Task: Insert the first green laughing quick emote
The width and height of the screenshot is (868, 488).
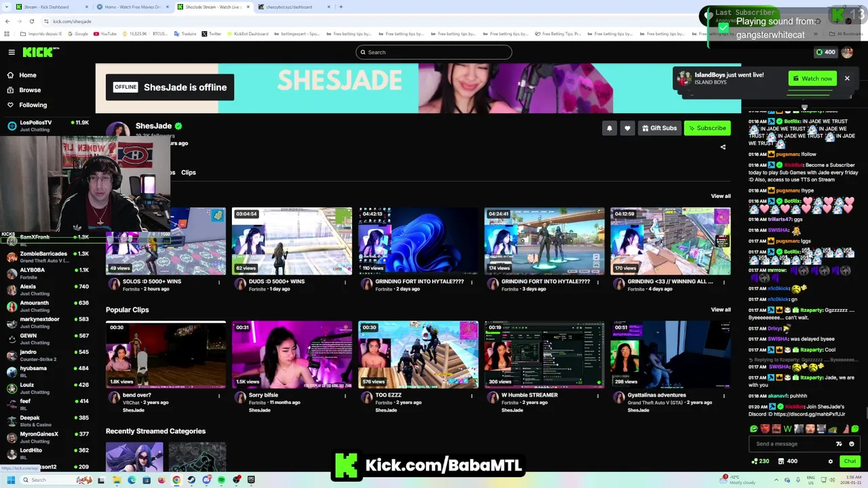Action: [754, 428]
